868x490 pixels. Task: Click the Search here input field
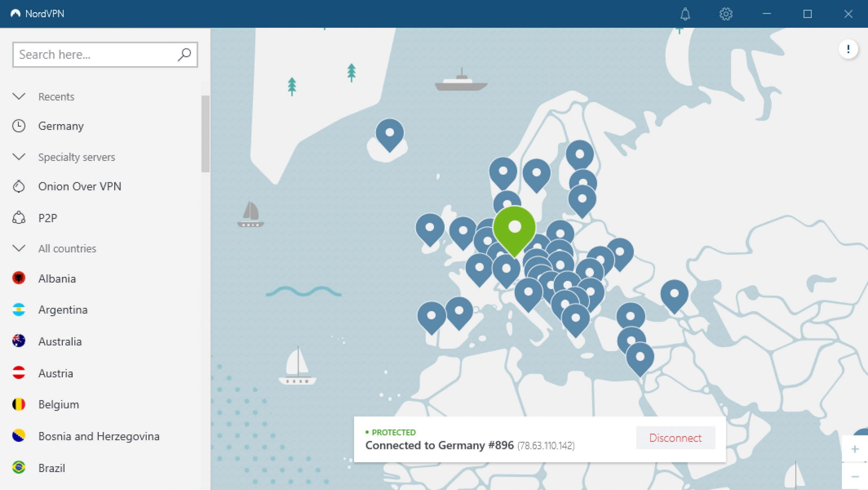(x=104, y=54)
